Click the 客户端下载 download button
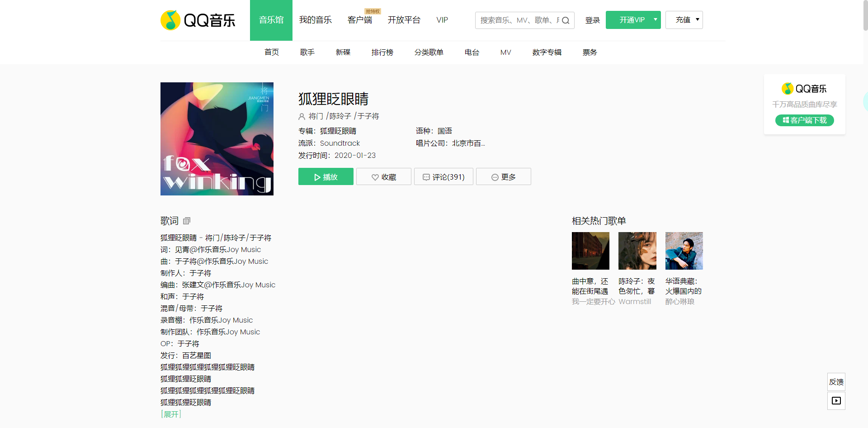Screen dimensions: 868x428 804,120
